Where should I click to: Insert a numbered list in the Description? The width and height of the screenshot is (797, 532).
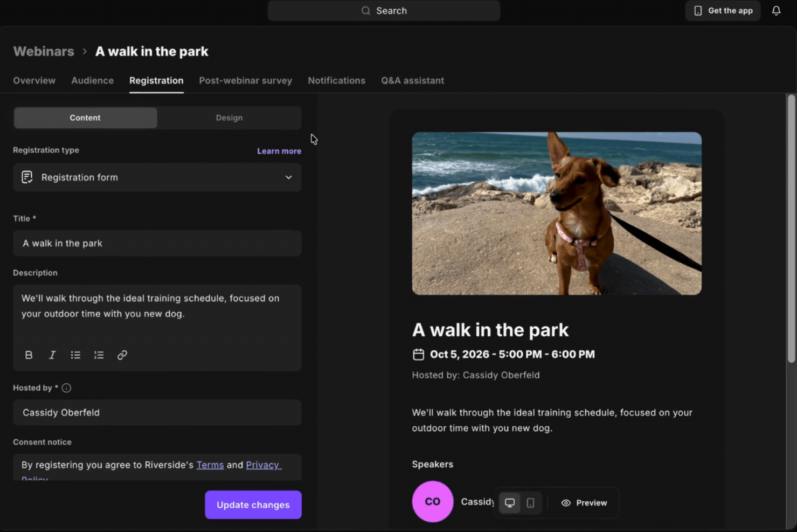click(99, 355)
